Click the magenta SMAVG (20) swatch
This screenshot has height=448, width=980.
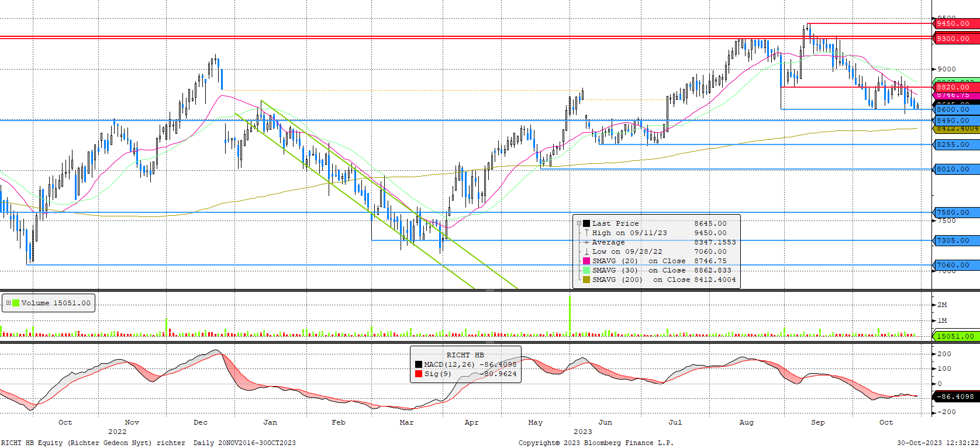click(x=586, y=261)
